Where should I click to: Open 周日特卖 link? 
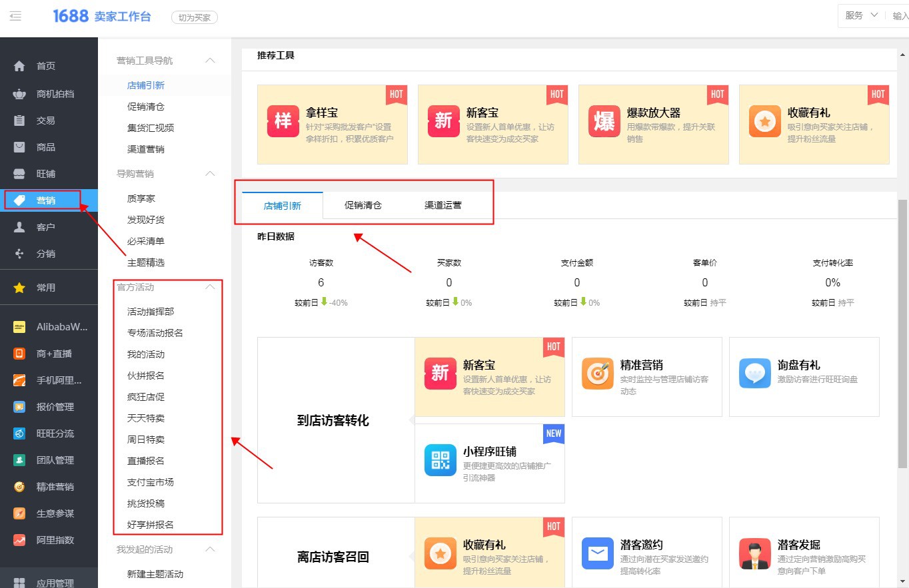146,440
